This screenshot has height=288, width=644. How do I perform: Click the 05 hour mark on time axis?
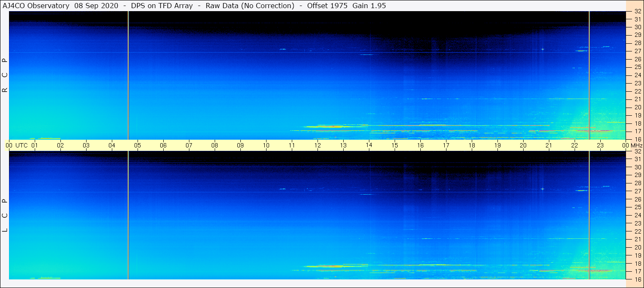point(138,145)
